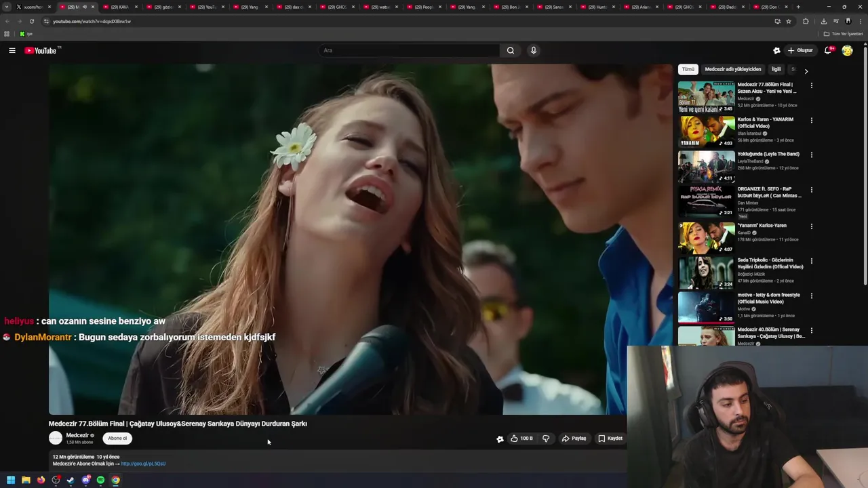Click the Kick bookmark in bookmarks bar
Screen dimensions: 868x488
point(26,34)
